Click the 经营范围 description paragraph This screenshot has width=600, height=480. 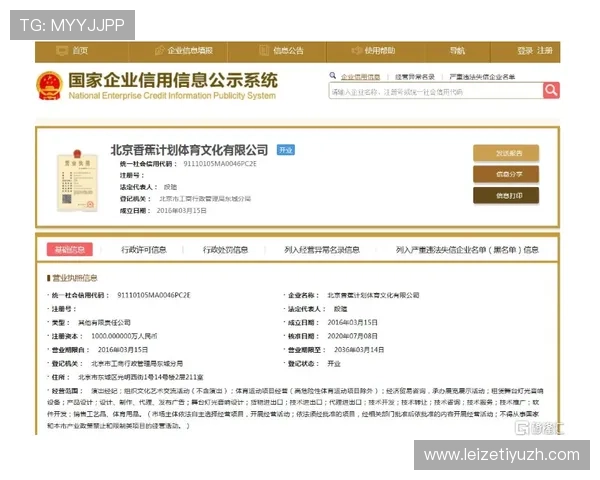[x=295, y=408]
